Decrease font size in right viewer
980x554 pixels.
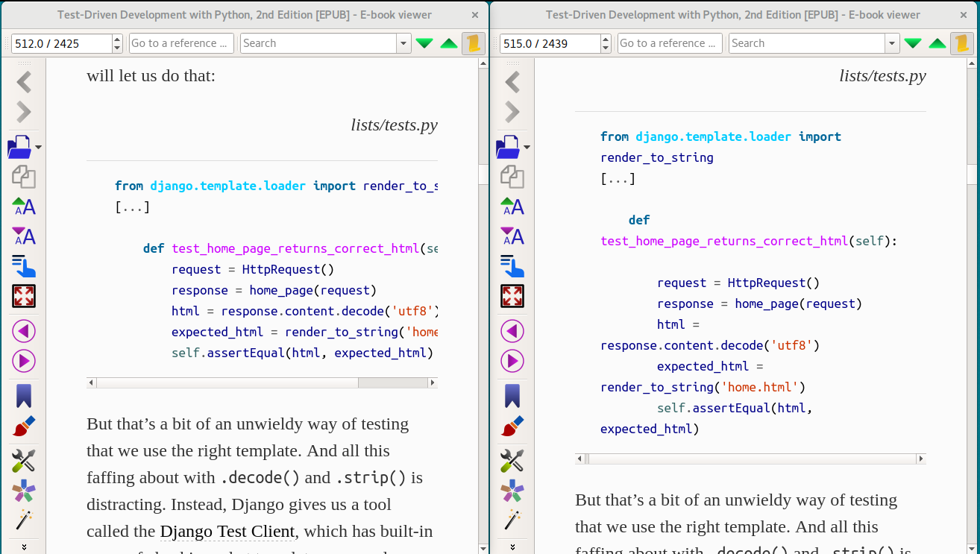click(512, 236)
